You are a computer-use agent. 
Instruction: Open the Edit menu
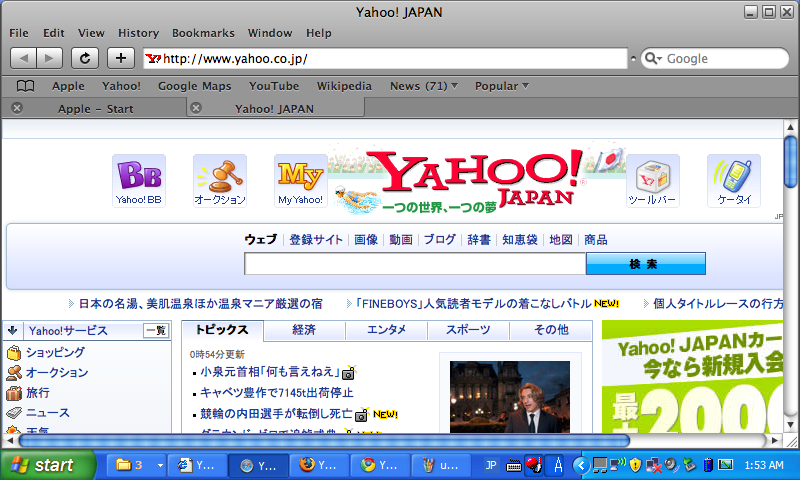point(54,33)
